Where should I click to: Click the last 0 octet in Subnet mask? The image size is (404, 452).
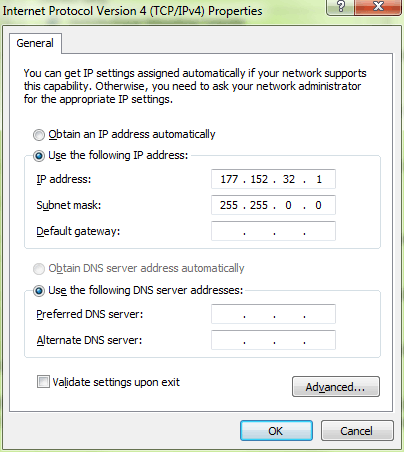(318, 205)
